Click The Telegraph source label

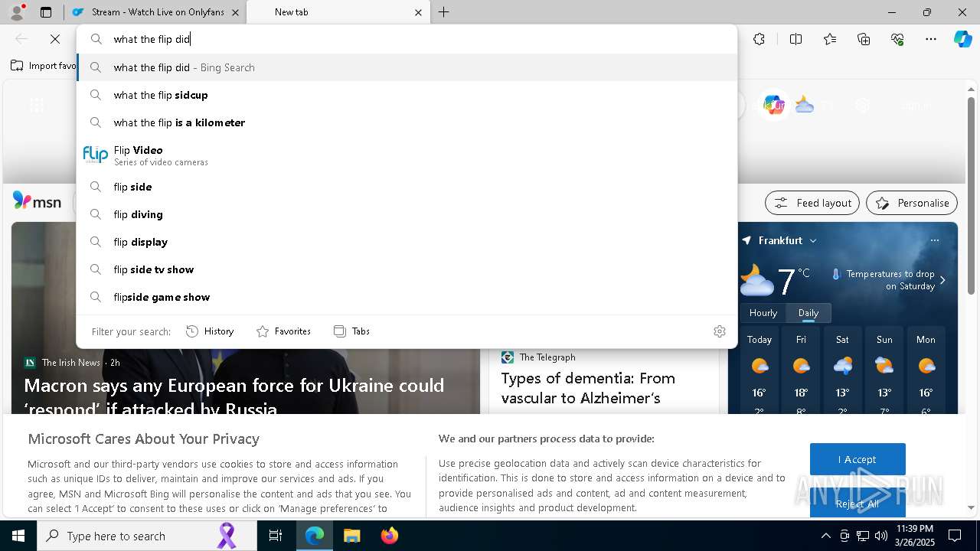[547, 357]
